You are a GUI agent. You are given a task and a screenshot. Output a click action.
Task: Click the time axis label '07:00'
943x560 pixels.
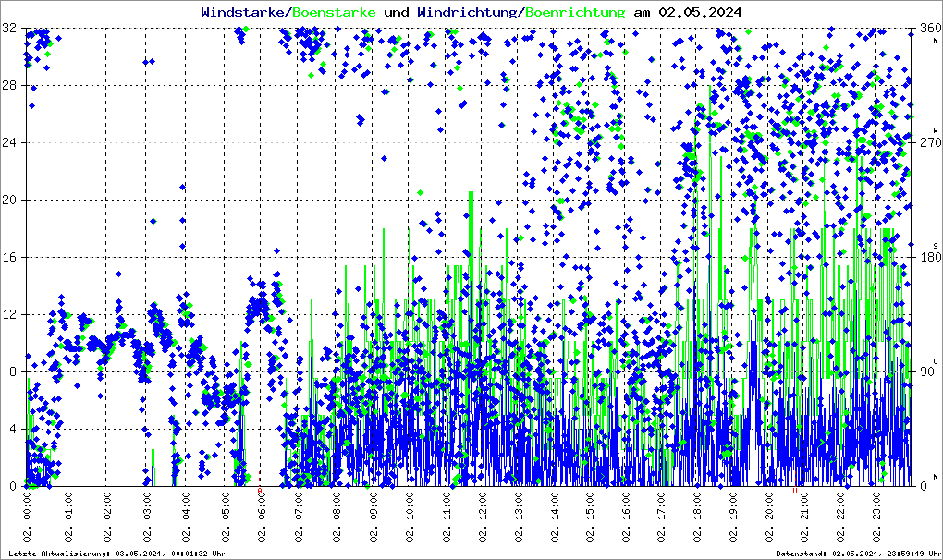[x=299, y=506]
